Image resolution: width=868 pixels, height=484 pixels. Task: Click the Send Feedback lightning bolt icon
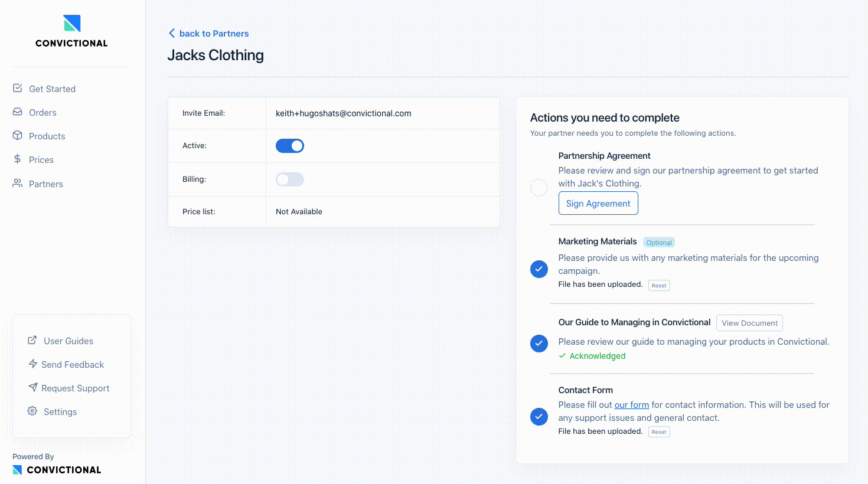point(33,364)
